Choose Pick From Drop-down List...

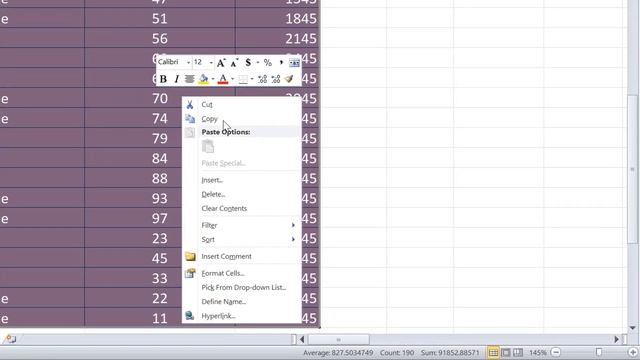click(x=241, y=288)
